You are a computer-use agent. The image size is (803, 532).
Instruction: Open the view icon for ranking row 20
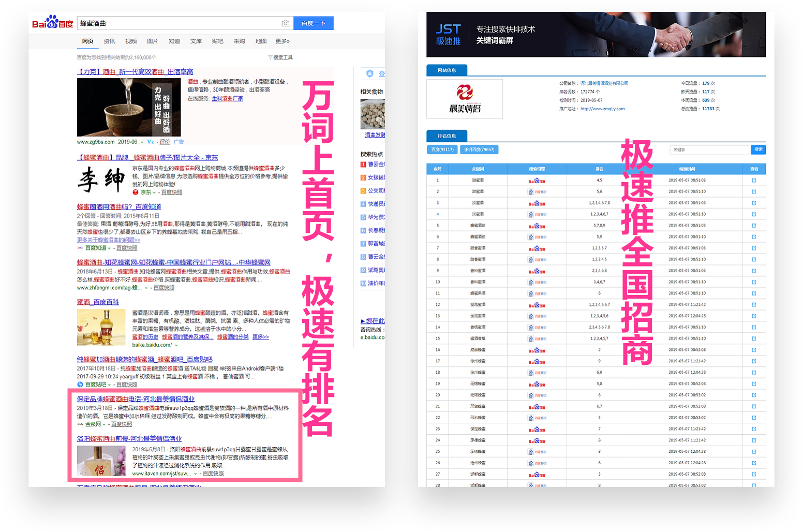(x=754, y=395)
